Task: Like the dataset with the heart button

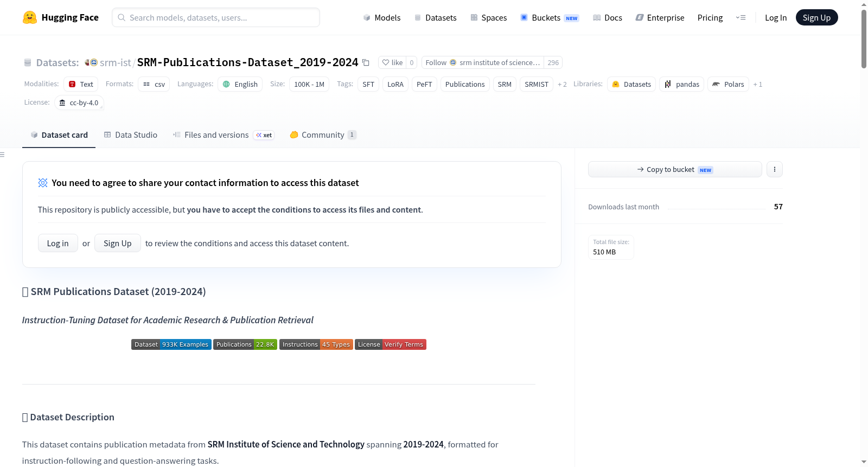Action: point(392,62)
